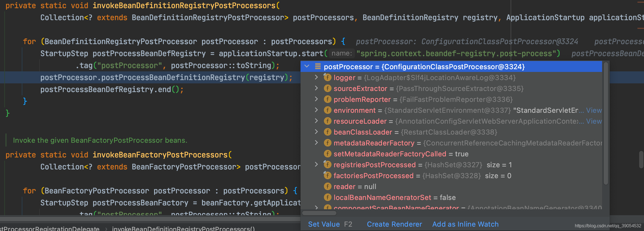Select the postProcessor = ConfigurationClassPostProcessor@3324 row
Viewport: 644px width, 231px height.
pyautogui.click(x=451, y=66)
